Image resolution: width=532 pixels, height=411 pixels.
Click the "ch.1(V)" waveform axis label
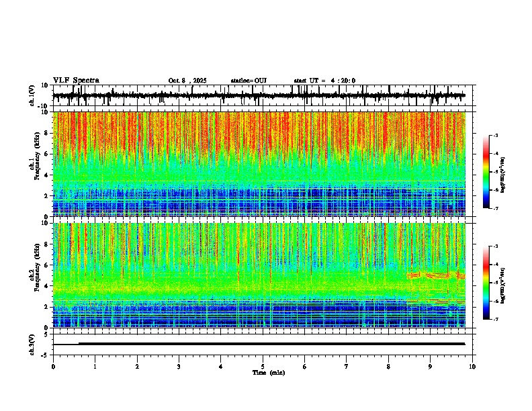click(x=32, y=95)
